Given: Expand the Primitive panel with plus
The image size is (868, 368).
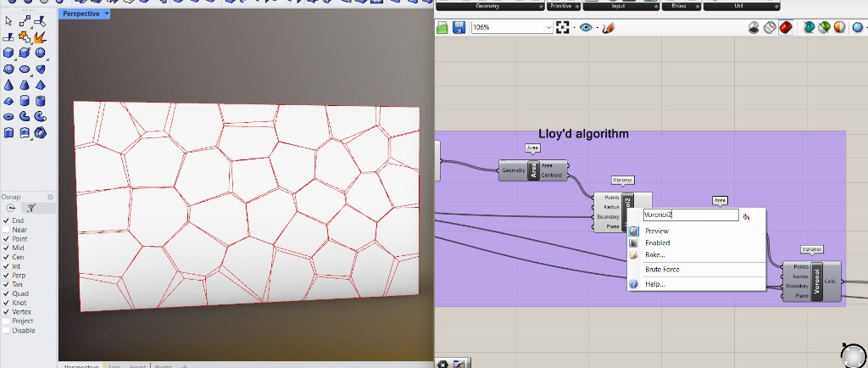Looking at the screenshot, I should [x=576, y=7].
